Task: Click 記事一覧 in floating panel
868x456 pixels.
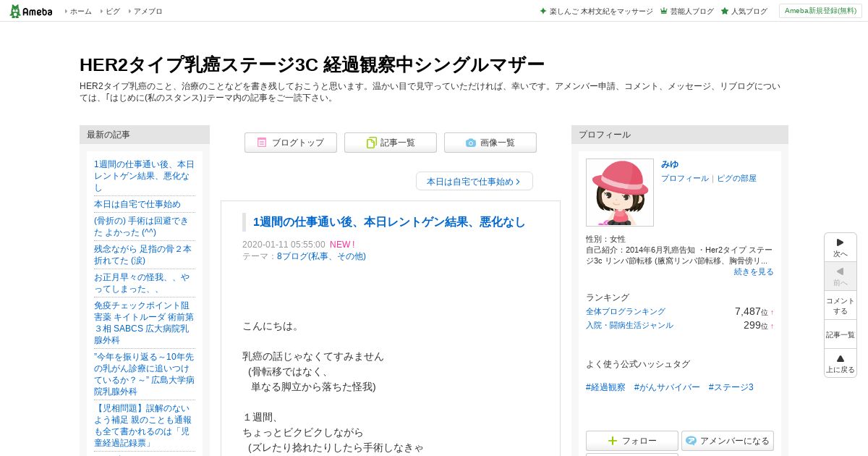Action: click(841, 334)
